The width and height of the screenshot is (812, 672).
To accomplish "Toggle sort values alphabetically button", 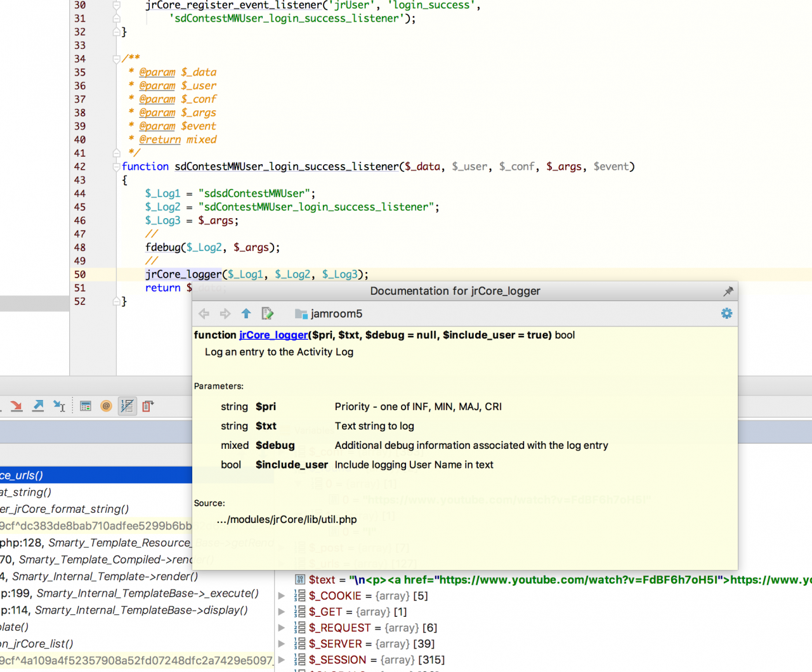I will tap(128, 406).
